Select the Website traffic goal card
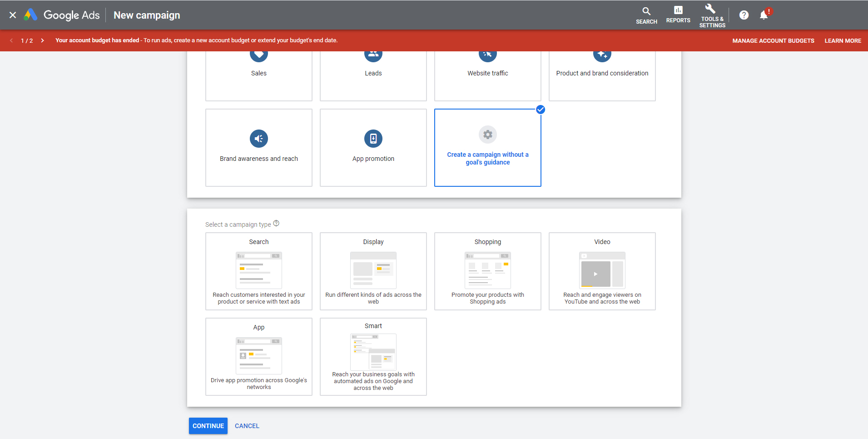The image size is (868, 439). (488, 76)
